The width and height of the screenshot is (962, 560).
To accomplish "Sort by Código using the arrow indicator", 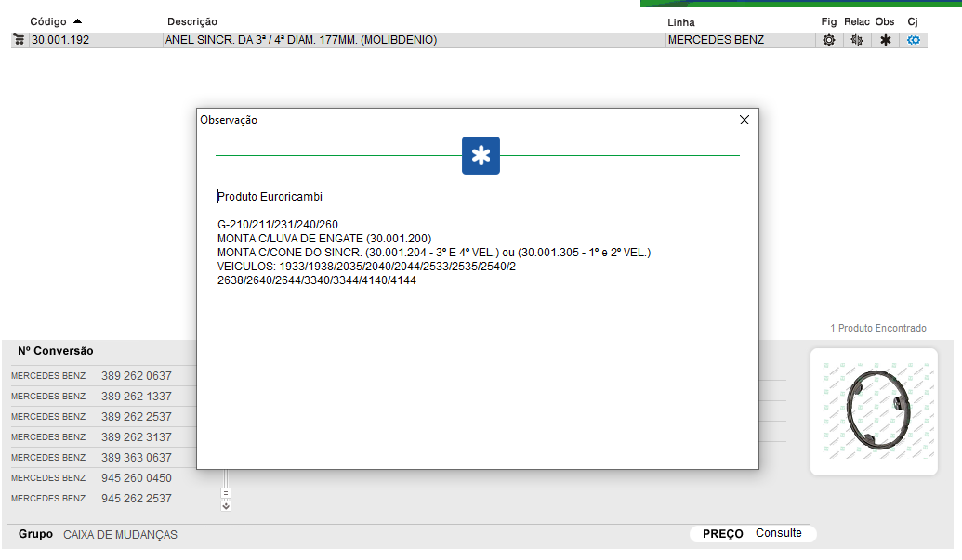I will click(77, 20).
